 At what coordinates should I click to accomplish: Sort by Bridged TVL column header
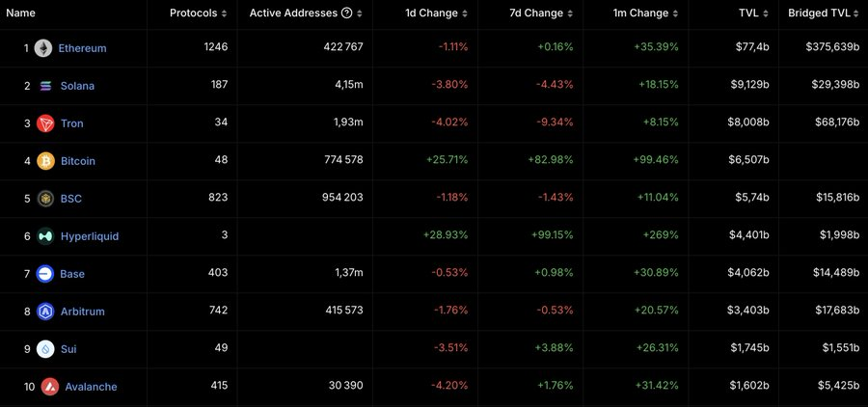[x=827, y=14]
